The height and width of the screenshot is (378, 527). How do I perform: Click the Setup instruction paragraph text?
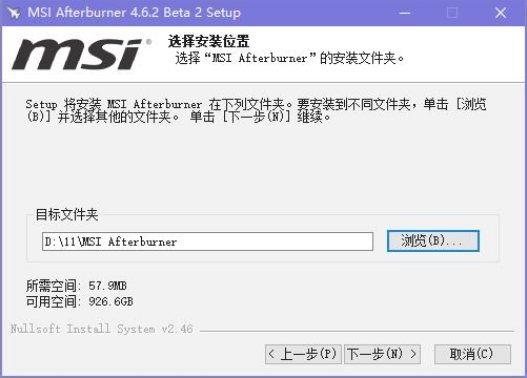pyautogui.click(x=256, y=111)
